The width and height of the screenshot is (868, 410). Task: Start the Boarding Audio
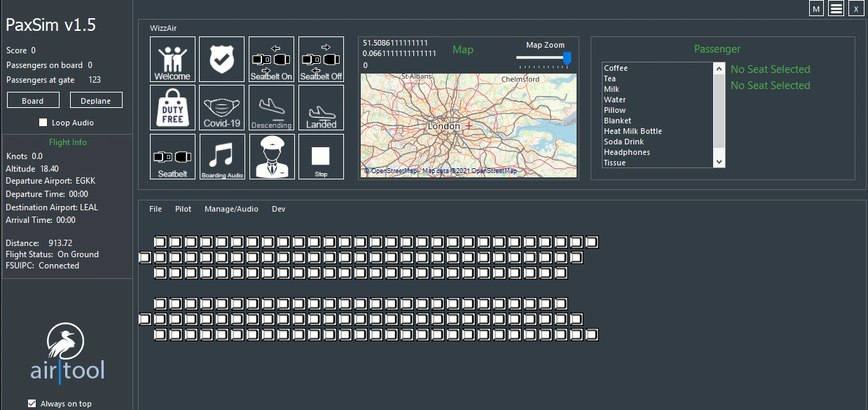pyautogui.click(x=221, y=156)
